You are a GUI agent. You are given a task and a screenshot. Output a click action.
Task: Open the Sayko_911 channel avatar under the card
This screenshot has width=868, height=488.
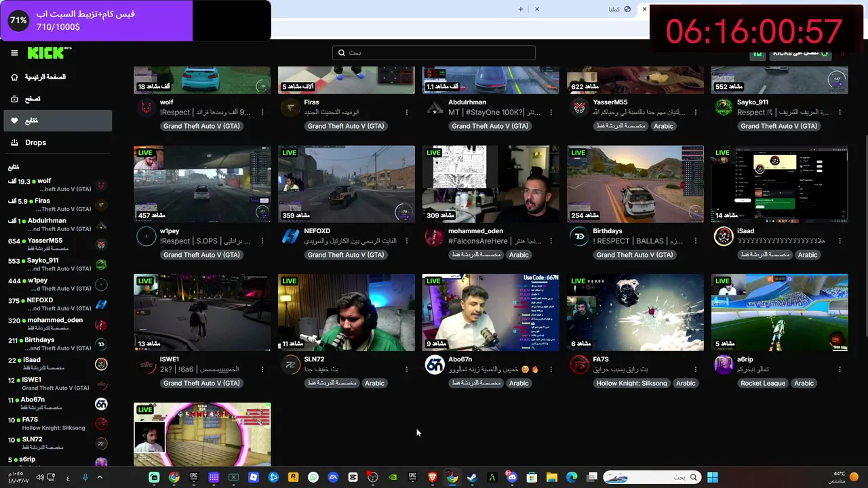click(x=724, y=107)
